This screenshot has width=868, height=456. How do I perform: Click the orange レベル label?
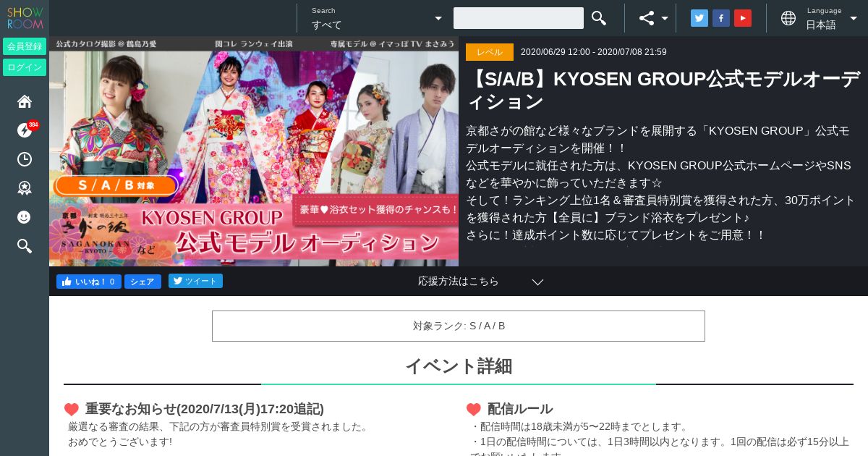(490, 52)
